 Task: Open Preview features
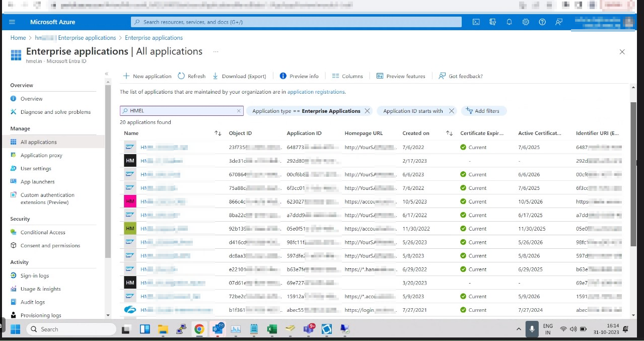coord(401,76)
